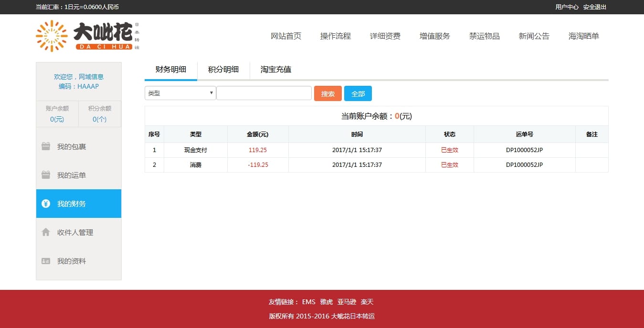
Task: Click waybill DP1000052JP in row 2
Action: [x=525, y=164]
